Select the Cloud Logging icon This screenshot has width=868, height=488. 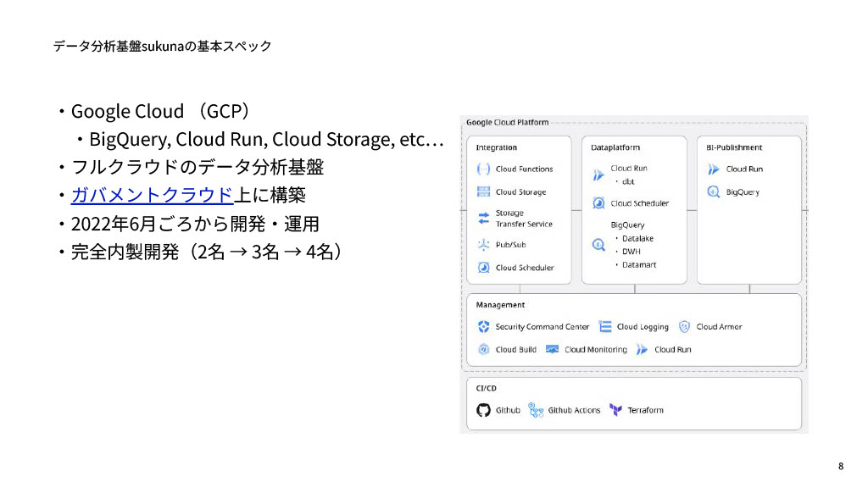[x=605, y=327]
